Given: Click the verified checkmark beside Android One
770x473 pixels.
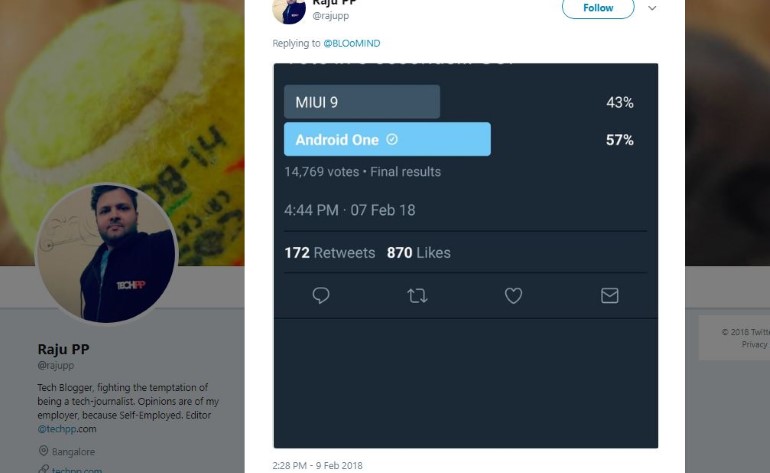Looking at the screenshot, I should click(x=392, y=140).
